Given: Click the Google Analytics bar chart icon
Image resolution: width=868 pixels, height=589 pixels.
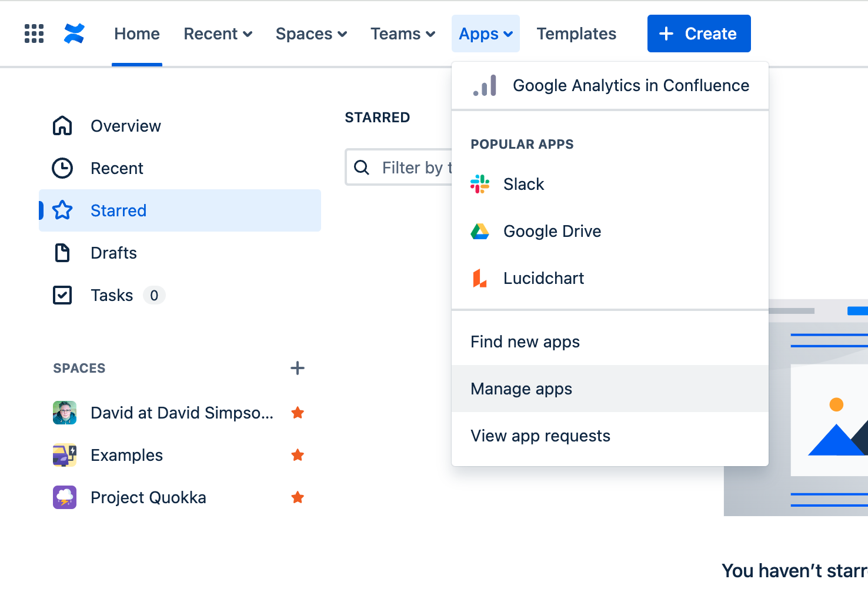Looking at the screenshot, I should click(485, 85).
